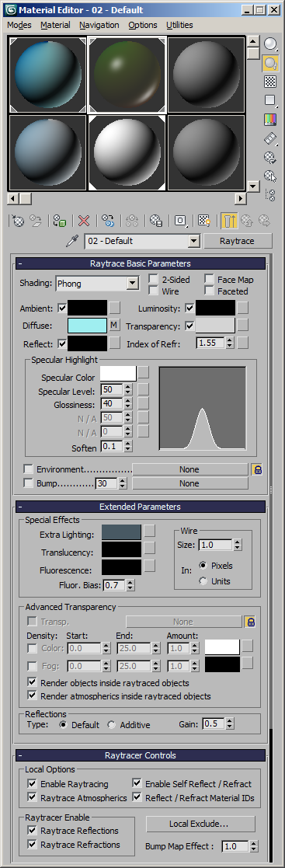This screenshot has width=285, height=868.
Task: Click the Sample UV Tiling icon
Action: [270, 100]
